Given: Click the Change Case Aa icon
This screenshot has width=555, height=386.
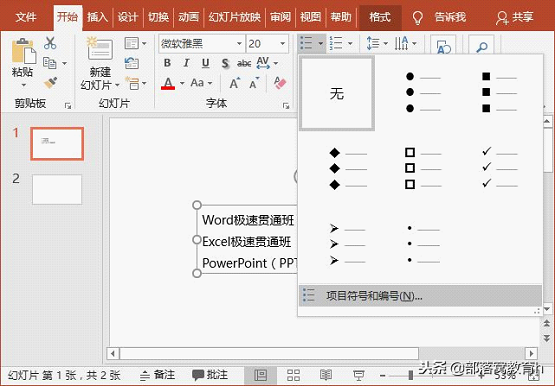Looking at the screenshot, I should tap(197, 83).
